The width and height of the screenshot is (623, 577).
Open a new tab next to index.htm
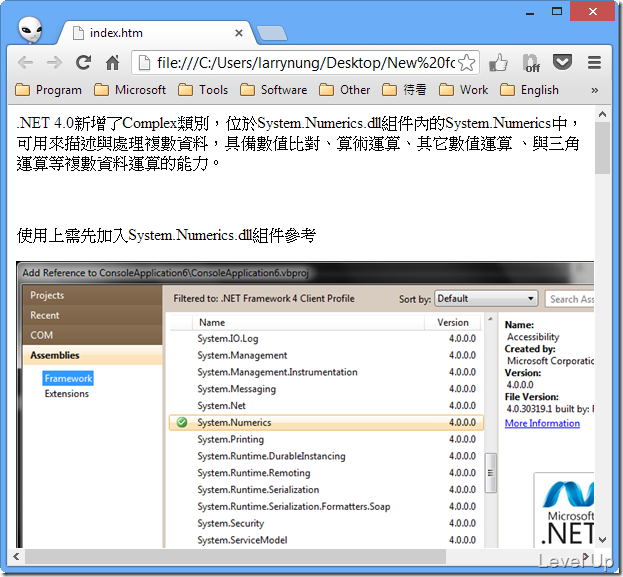(x=272, y=33)
